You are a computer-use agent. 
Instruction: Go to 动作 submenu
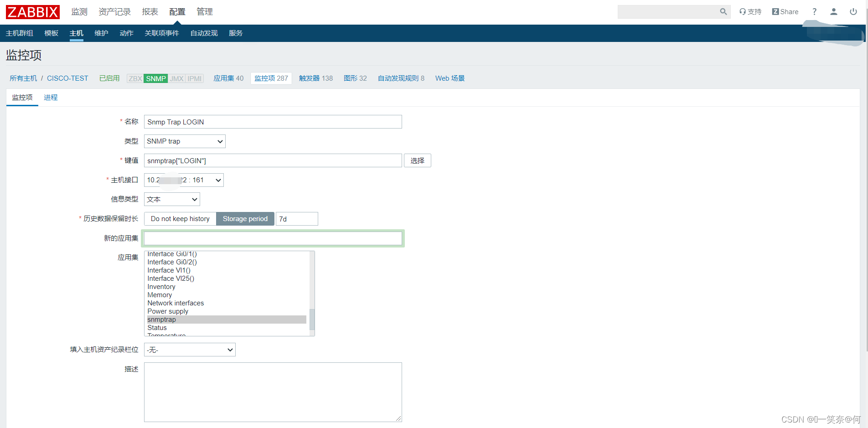127,33
